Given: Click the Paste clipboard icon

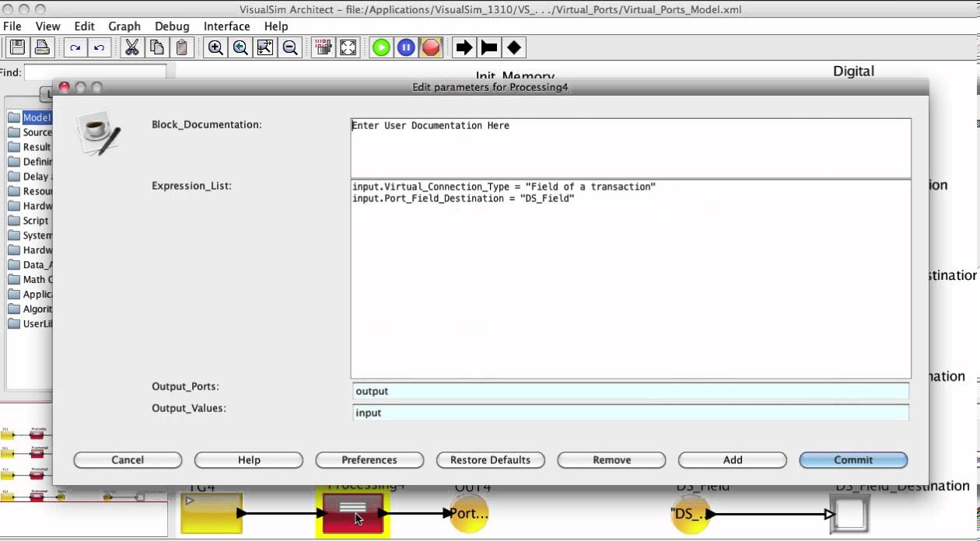Looking at the screenshot, I should [x=182, y=47].
